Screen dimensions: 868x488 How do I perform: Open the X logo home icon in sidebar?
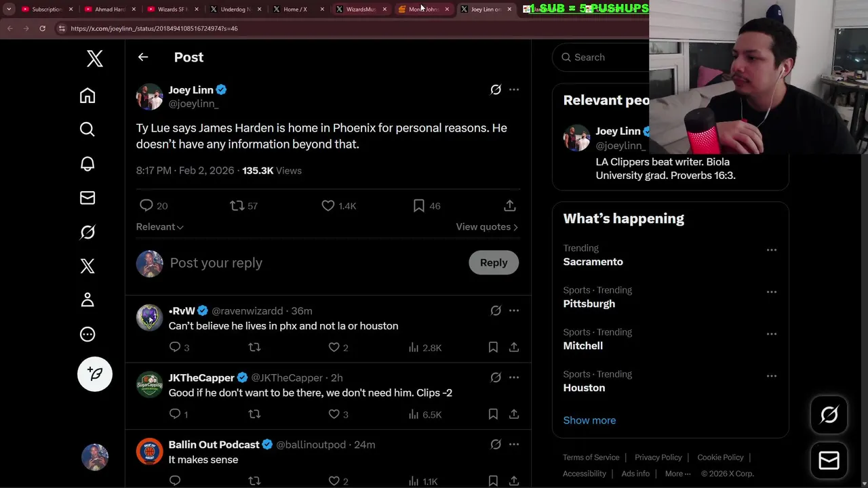point(95,59)
